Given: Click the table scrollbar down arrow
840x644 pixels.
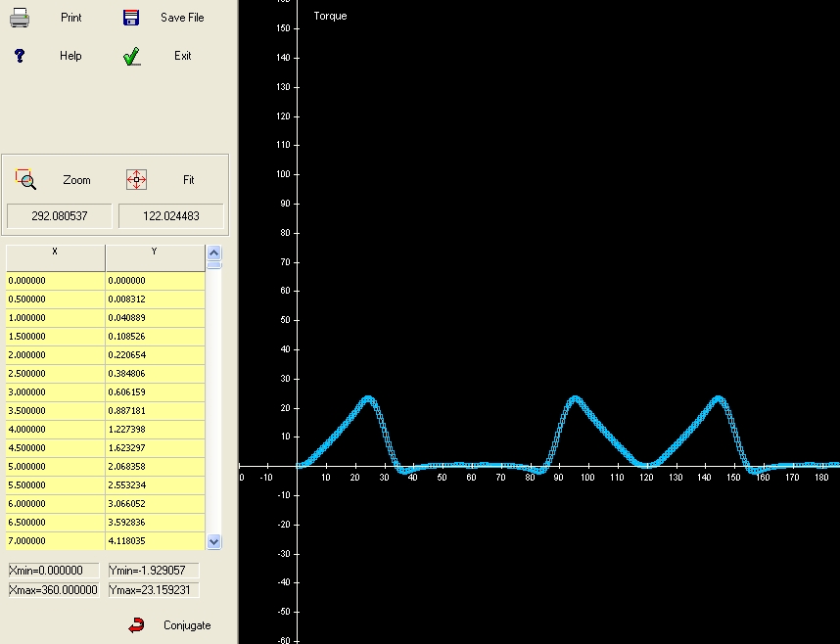Looking at the screenshot, I should coord(213,541).
